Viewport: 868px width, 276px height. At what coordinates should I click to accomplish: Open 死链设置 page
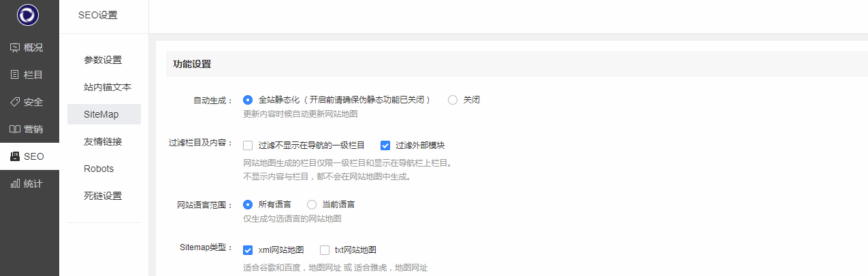103,196
